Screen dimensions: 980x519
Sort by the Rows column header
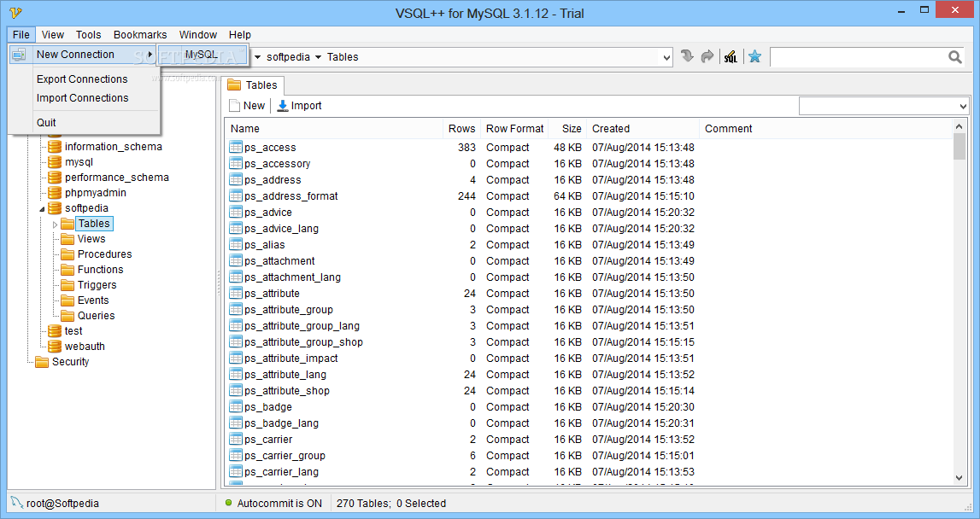tap(461, 129)
